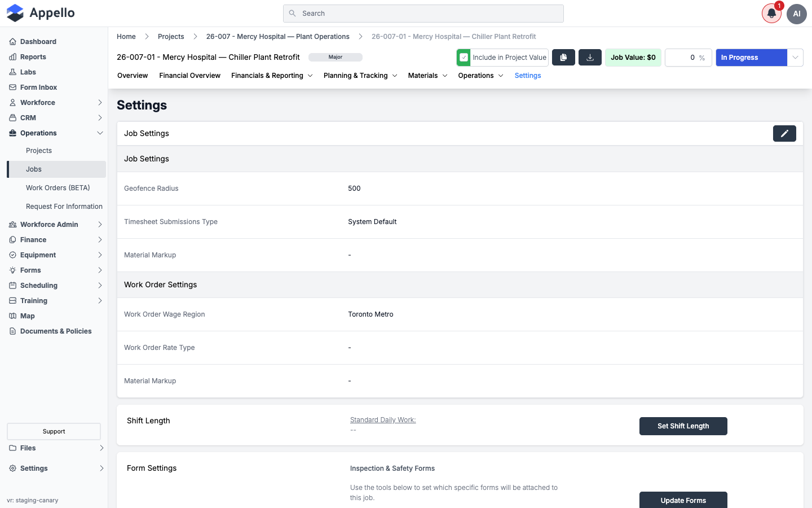Screen dimensions: 812x508
Task: Click the Appello logo icon
Action: pos(15,13)
